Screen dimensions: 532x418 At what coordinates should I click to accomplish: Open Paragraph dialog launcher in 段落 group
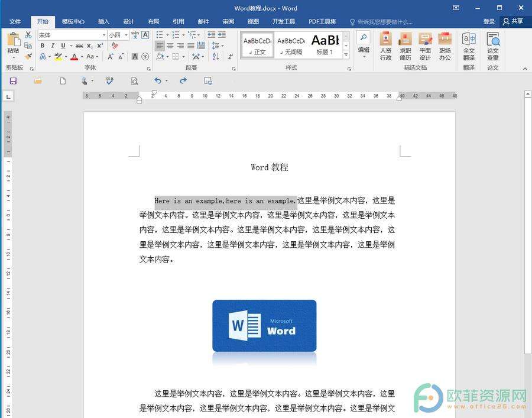coord(233,69)
